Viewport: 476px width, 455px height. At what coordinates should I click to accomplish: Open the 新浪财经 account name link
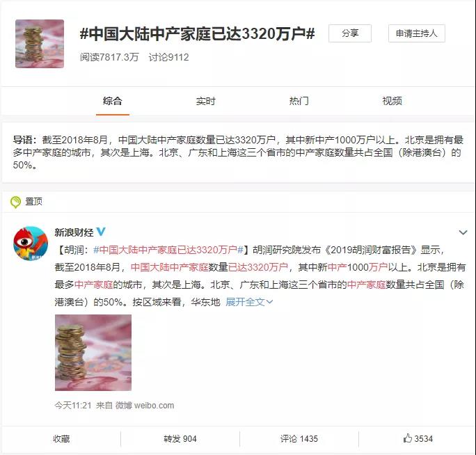pos(74,232)
